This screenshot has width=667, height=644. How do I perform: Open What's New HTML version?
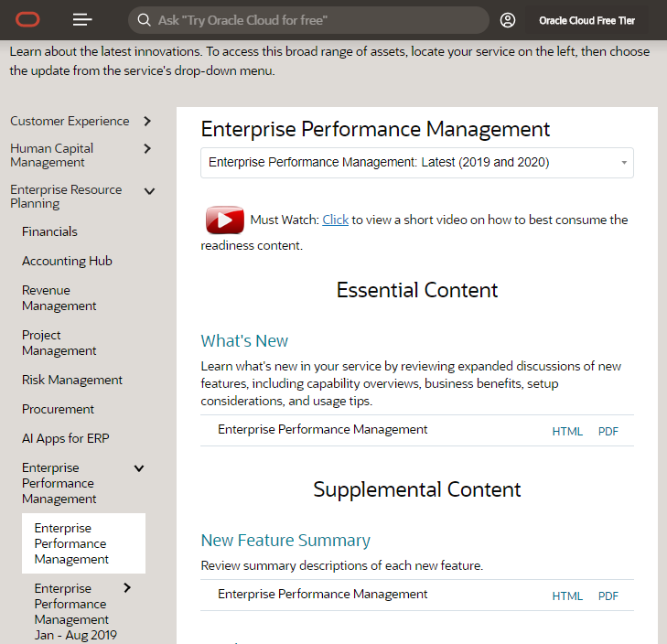567,431
